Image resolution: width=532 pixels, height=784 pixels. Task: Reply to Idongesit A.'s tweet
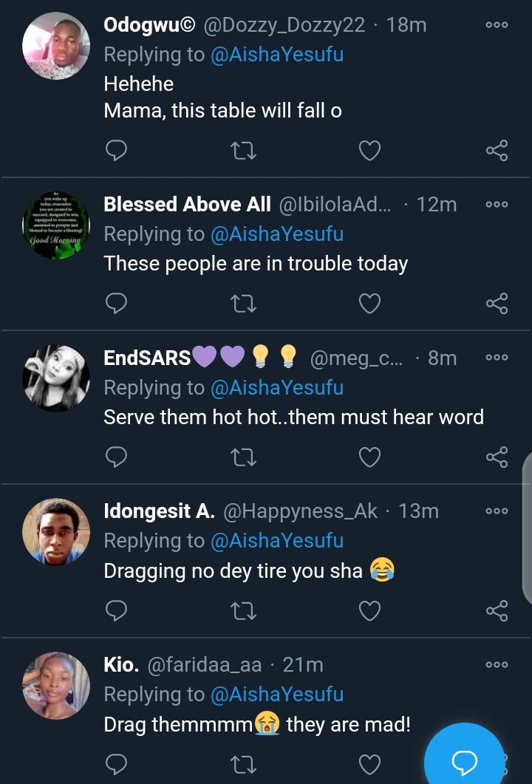tap(117, 611)
